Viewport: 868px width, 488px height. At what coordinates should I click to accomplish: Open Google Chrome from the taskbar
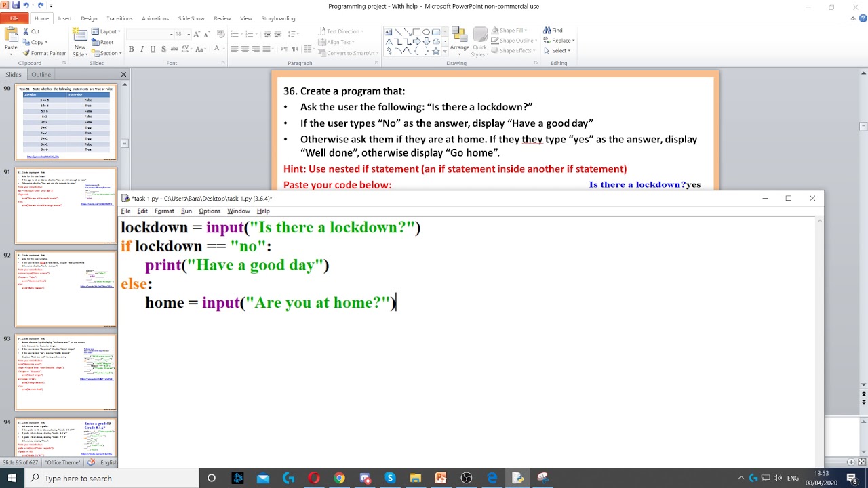pyautogui.click(x=339, y=478)
